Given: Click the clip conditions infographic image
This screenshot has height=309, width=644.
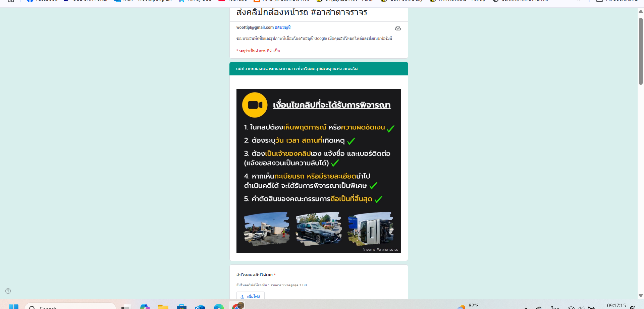Looking at the screenshot, I should (x=319, y=171).
